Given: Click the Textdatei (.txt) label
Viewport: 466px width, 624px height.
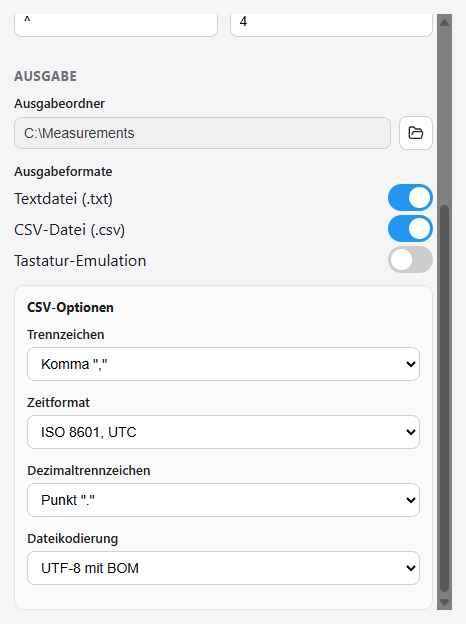Looking at the screenshot, I should point(63,199).
